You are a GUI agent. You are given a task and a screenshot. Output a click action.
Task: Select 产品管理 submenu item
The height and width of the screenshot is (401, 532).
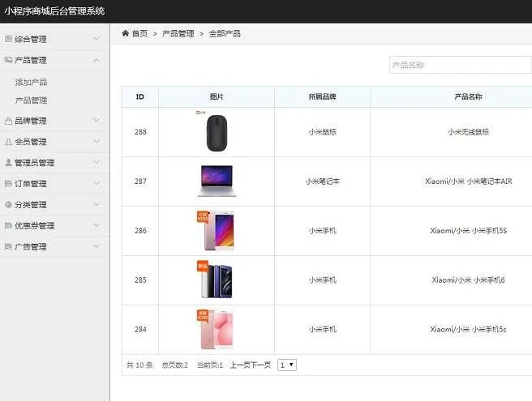31,100
